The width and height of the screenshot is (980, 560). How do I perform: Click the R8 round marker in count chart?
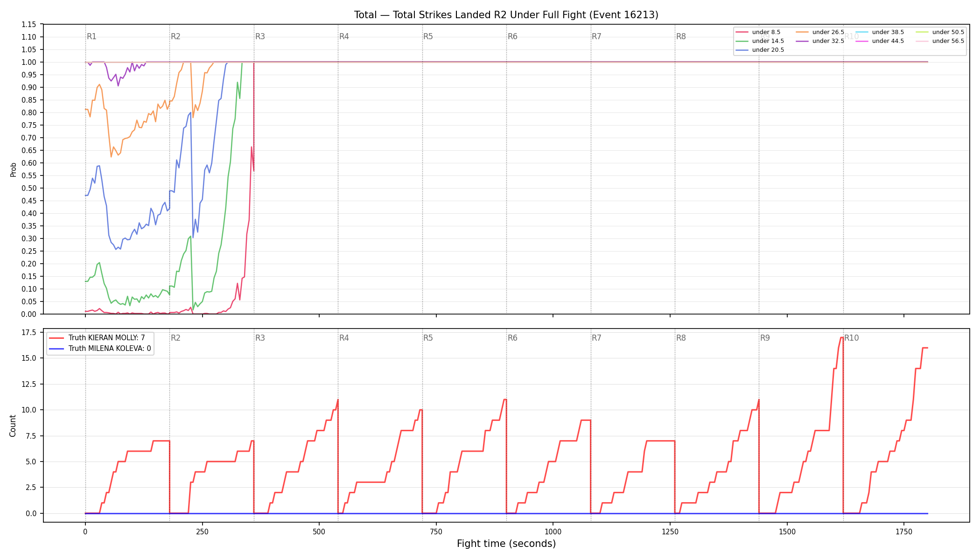pyautogui.click(x=681, y=338)
